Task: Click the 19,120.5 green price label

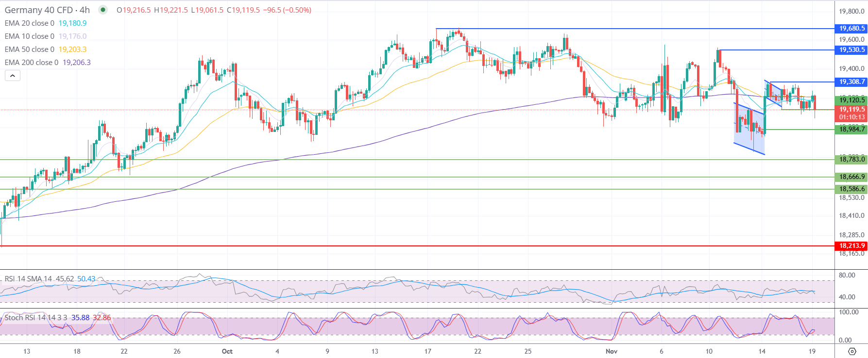Action: pos(851,100)
